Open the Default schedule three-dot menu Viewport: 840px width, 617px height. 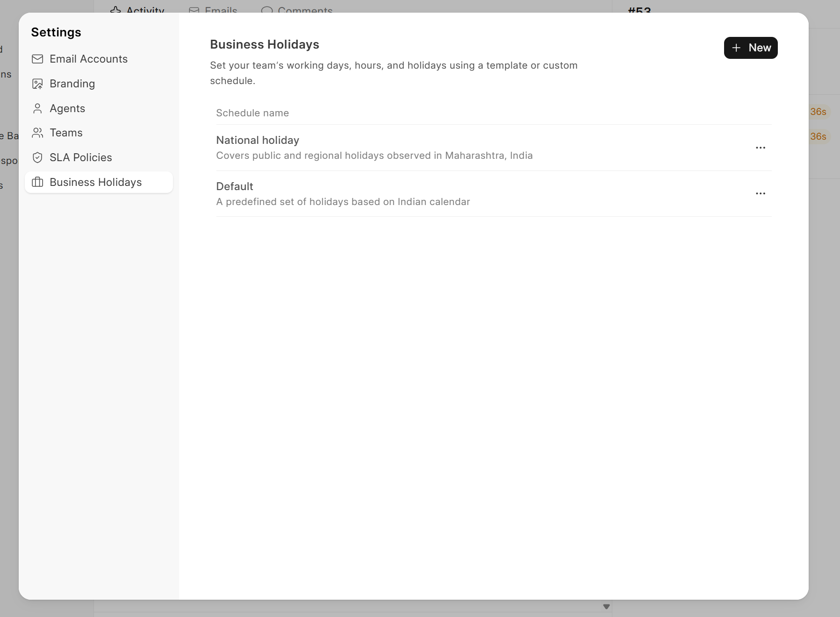pos(760,193)
